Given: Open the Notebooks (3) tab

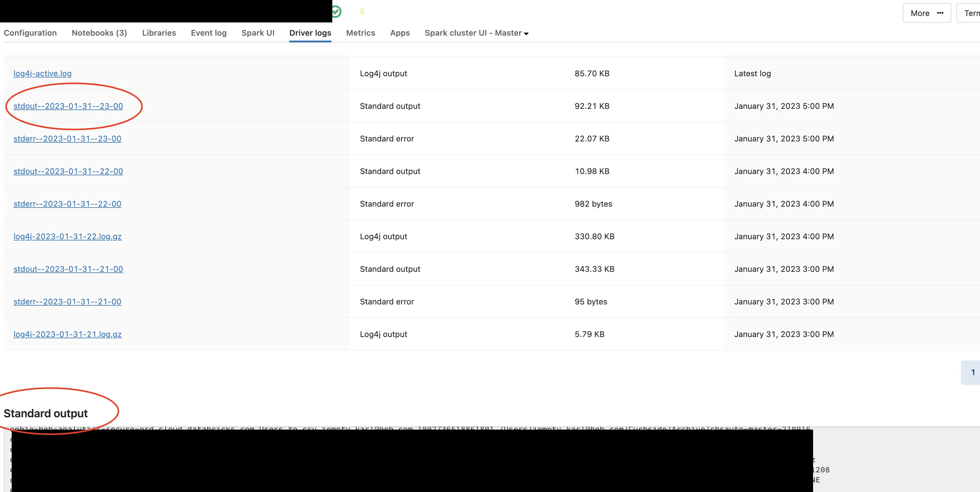Looking at the screenshot, I should coord(99,33).
